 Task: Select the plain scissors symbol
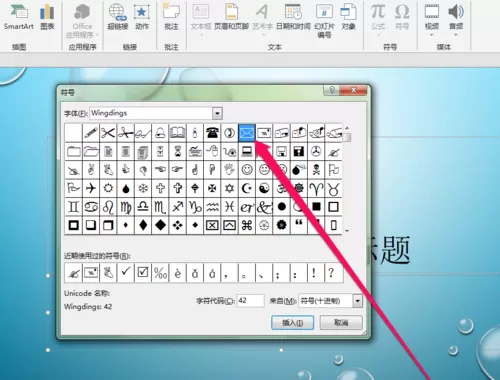[108, 133]
